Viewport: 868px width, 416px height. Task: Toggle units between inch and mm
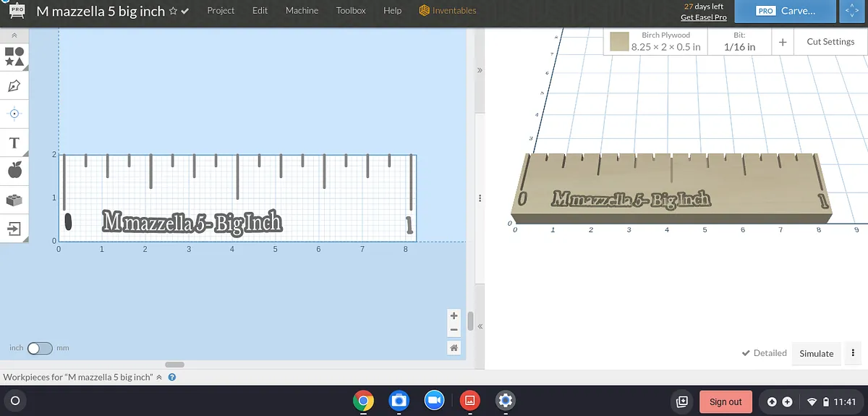[x=40, y=348]
